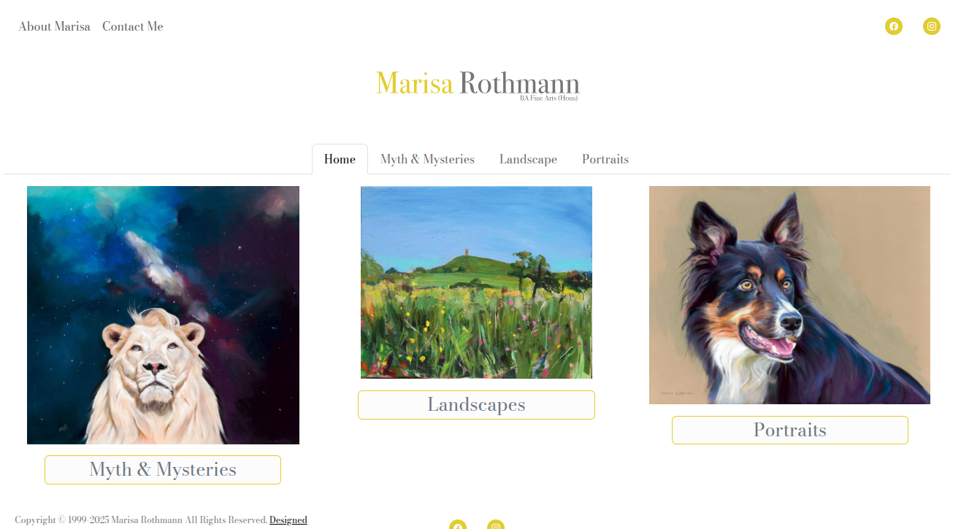Click the Portraits button below dog painting
Viewport: 980px width, 529px height.
point(790,430)
